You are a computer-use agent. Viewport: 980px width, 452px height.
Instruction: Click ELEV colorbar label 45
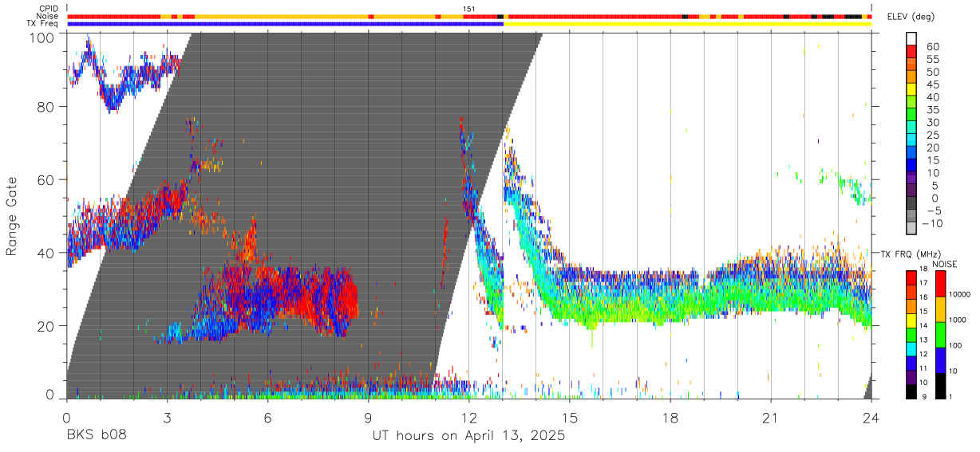point(931,85)
